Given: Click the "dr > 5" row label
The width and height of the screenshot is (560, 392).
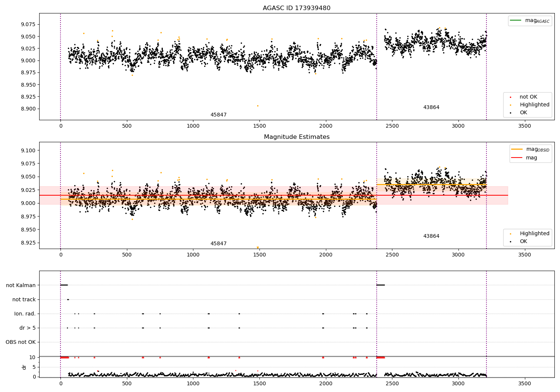Looking at the screenshot, I should pyautogui.click(x=28, y=328).
